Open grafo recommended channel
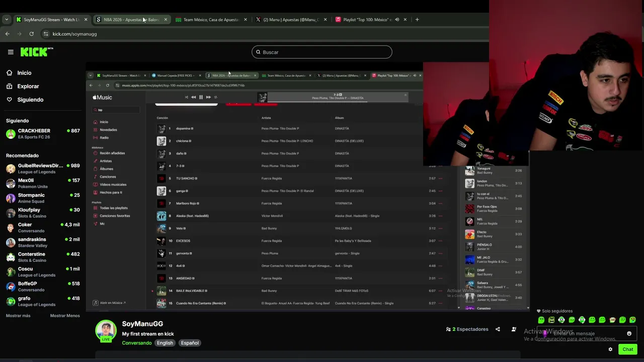The height and width of the screenshot is (362, 644). (x=43, y=301)
